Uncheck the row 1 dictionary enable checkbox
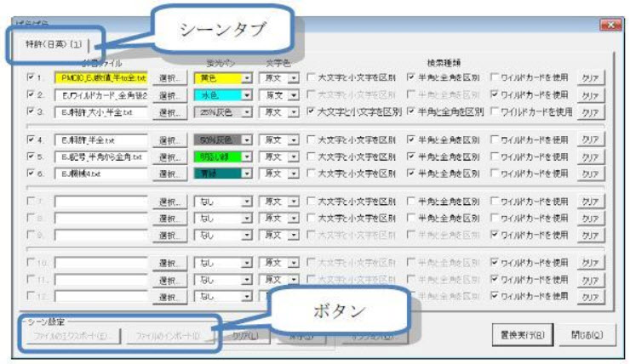The width and height of the screenshot is (630, 364). tap(31, 78)
